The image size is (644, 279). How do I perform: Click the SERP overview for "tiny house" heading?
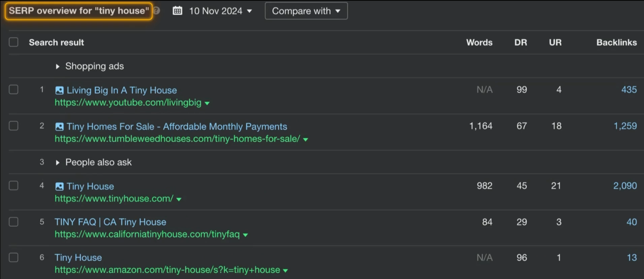pos(79,11)
